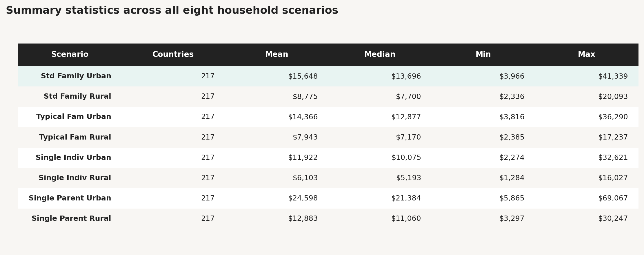Click the Mean column header

276,55
